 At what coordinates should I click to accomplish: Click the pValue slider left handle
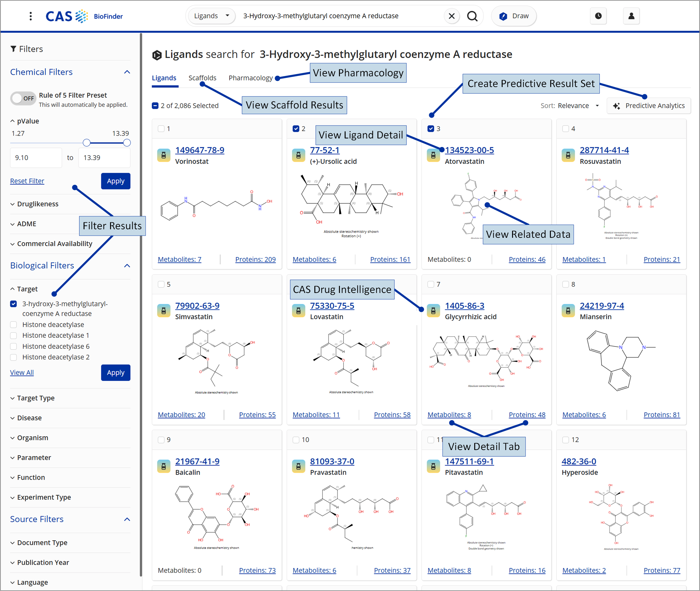pyautogui.click(x=86, y=143)
